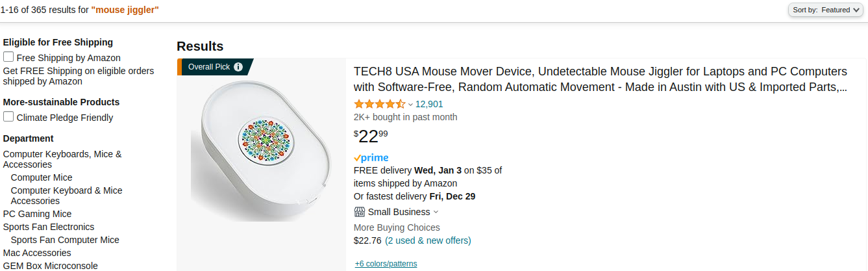Click the Small Business storefront icon
This screenshot has height=271, width=868.
(359, 212)
